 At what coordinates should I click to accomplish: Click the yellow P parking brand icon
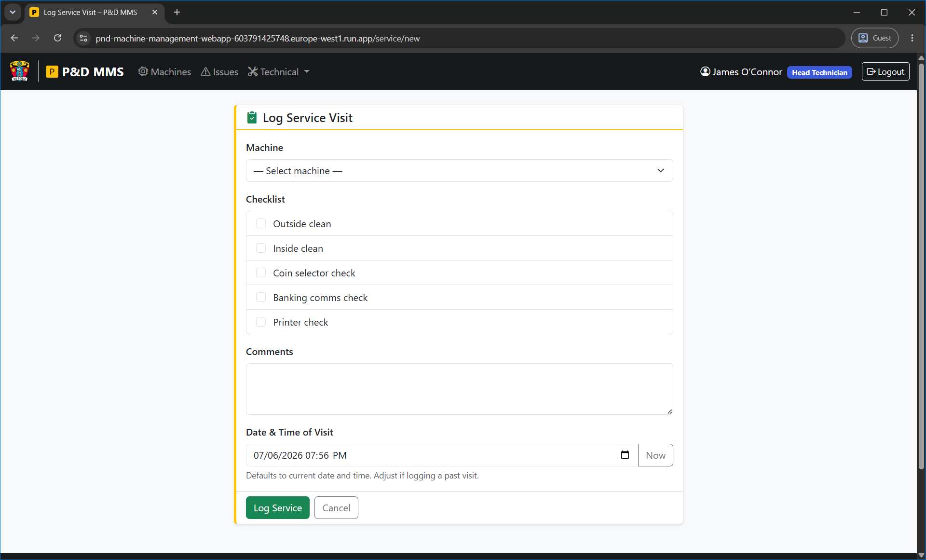[52, 72]
